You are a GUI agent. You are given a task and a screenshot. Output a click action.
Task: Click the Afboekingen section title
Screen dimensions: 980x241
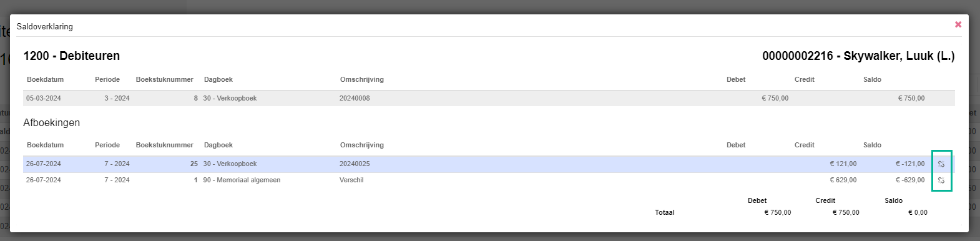(x=52, y=123)
